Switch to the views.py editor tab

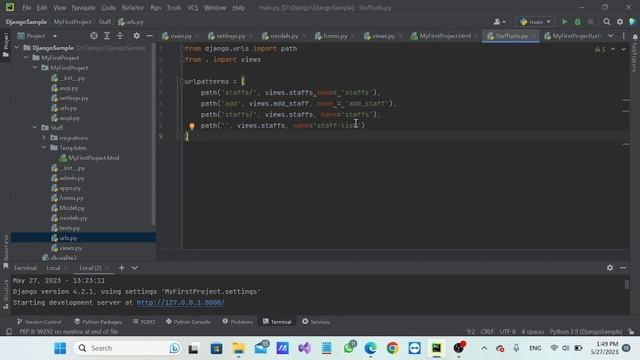point(382,36)
